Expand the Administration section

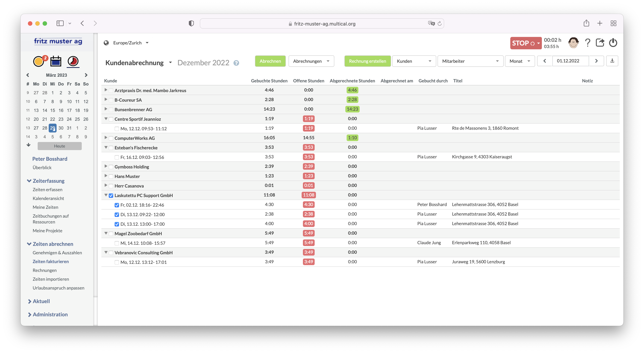pos(48,314)
